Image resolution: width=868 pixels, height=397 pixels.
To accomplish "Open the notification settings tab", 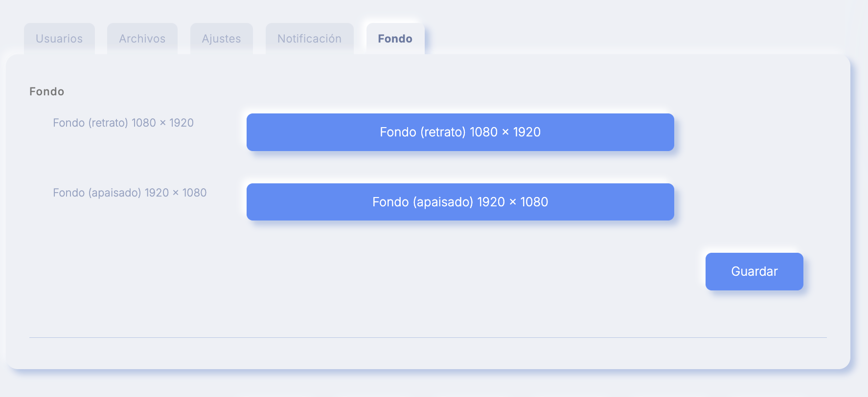I will click(310, 39).
